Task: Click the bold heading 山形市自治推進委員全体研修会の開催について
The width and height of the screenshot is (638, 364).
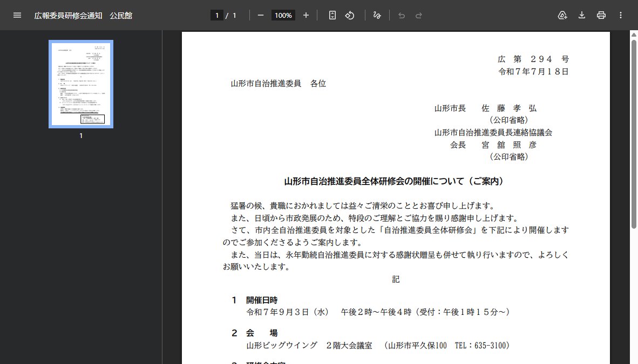Action: pos(393,181)
